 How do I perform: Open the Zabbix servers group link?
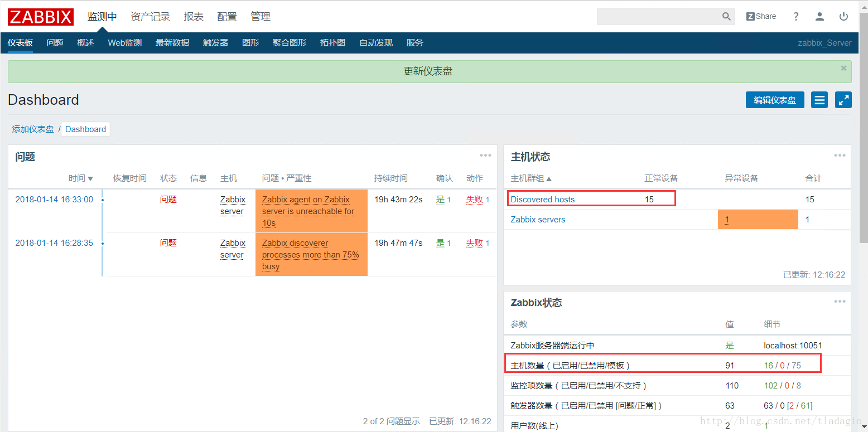(538, 220)
